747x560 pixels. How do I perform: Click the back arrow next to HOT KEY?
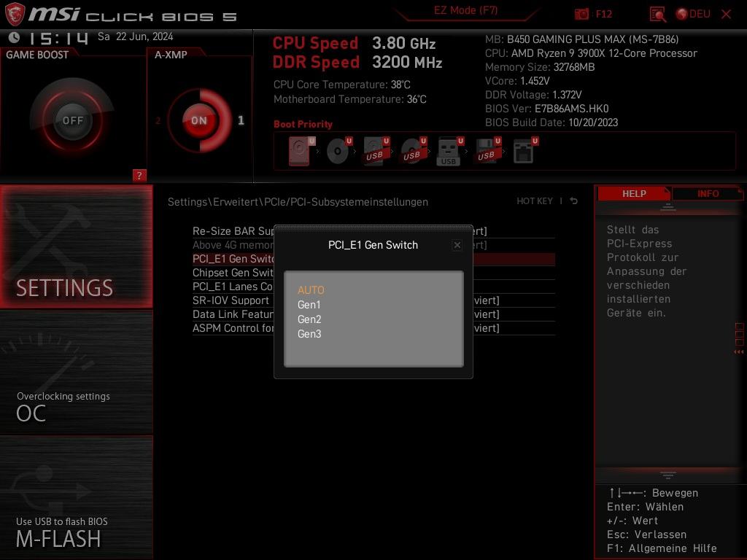click(x=574, y=201)
